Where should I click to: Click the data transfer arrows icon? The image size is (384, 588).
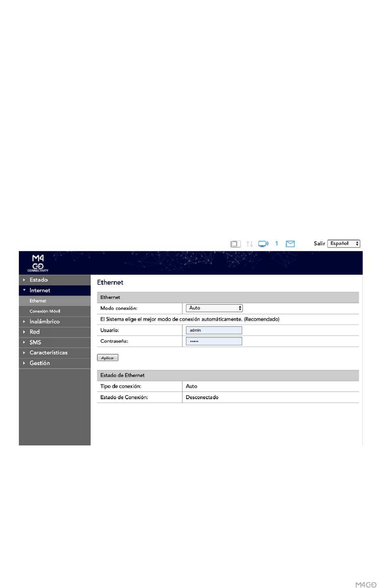point(250,244)
